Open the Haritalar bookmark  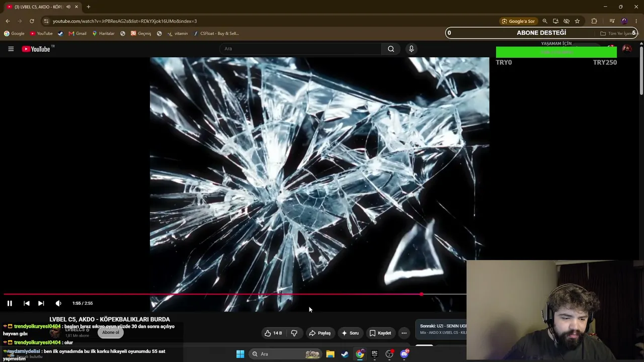click(103, 34)
